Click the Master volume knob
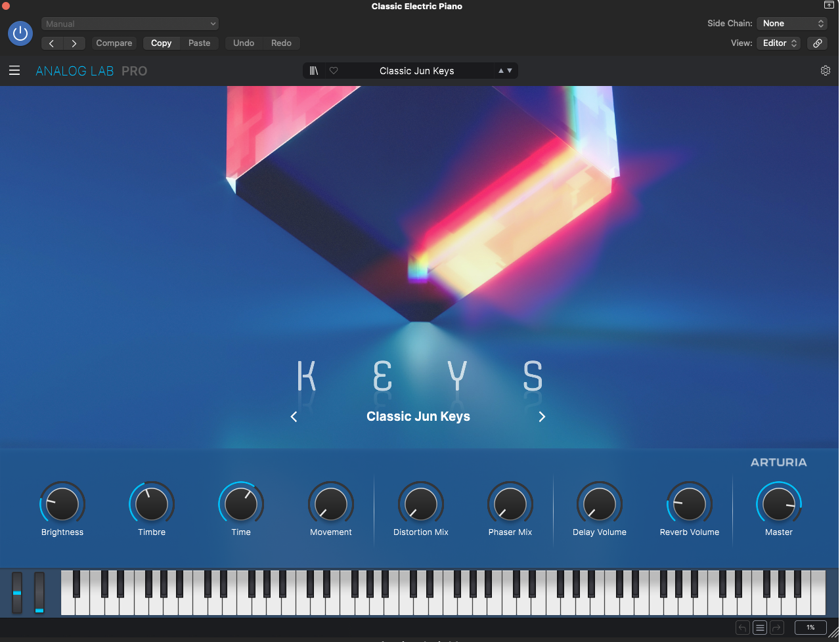This screenshot has height=642, width=840. (x=779, y=504)
